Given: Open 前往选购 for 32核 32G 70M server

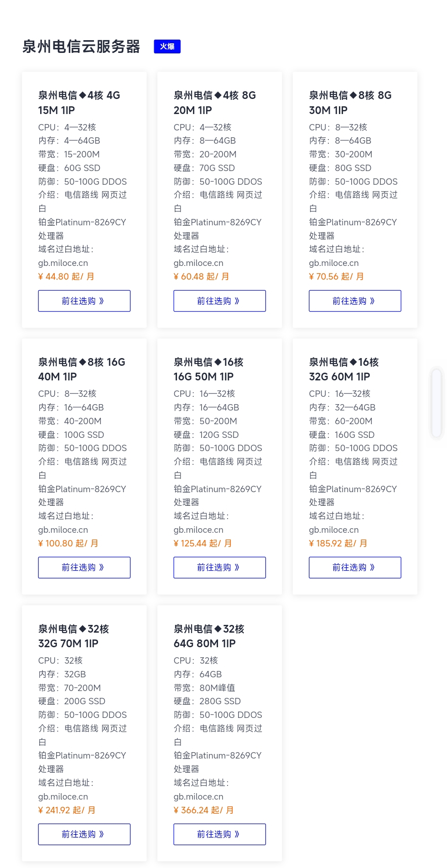Looking at the screenshot, I should [x=84, y=834].
